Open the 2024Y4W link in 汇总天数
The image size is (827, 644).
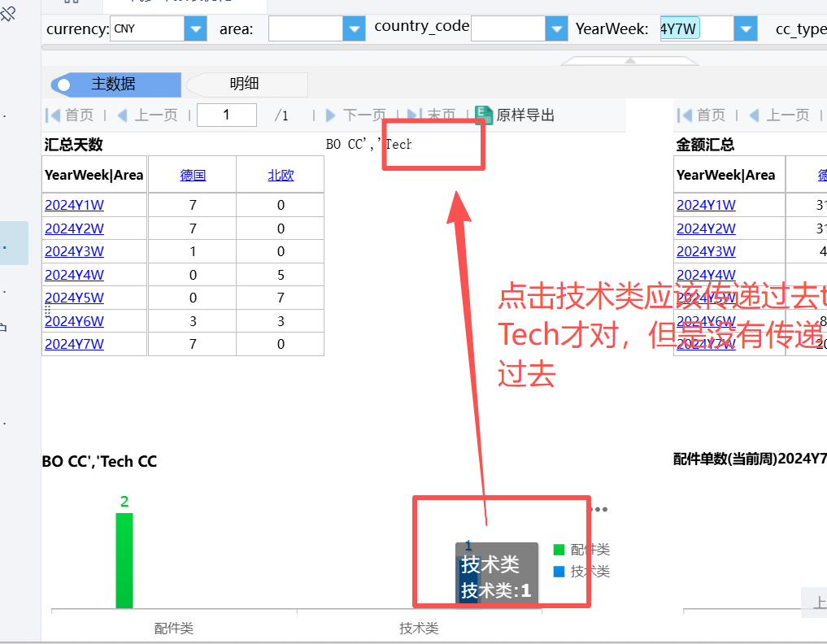point(74,275)
